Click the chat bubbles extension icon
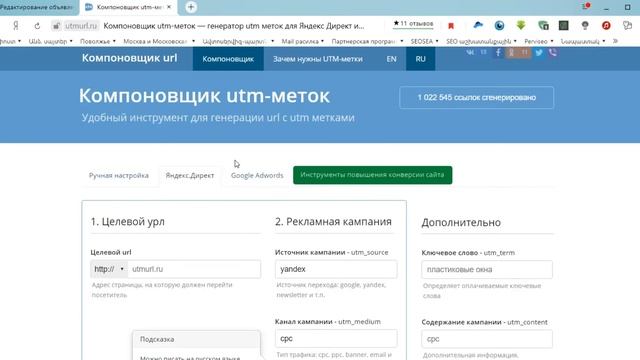 click(x=627, y=25)
